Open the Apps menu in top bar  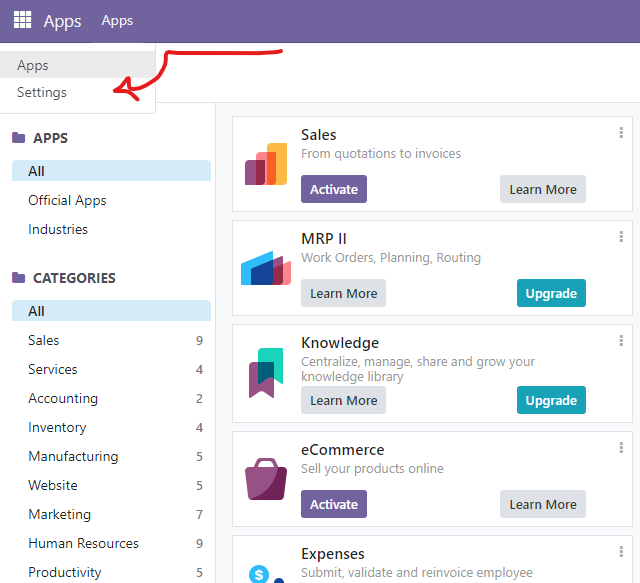tap(117, 20)
